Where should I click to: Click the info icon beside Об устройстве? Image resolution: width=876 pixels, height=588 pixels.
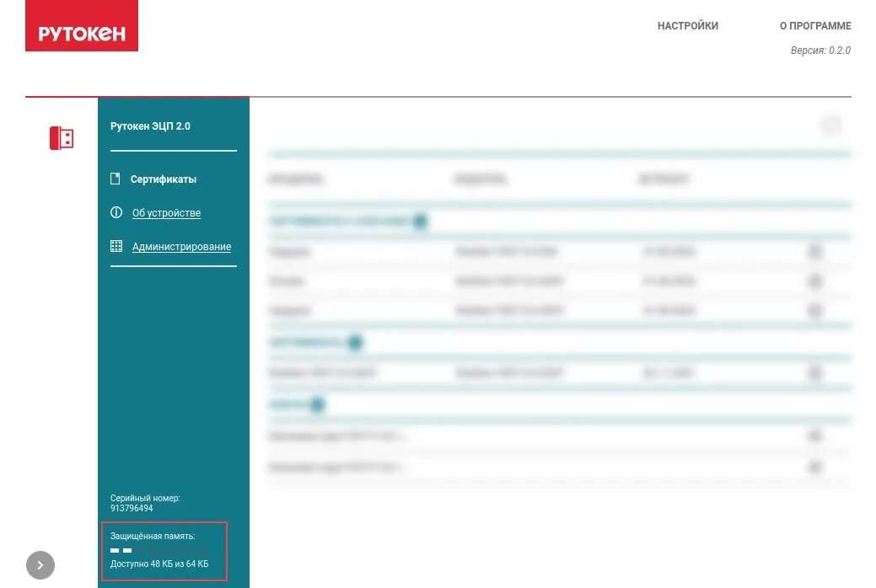click(x=116, y=212)
